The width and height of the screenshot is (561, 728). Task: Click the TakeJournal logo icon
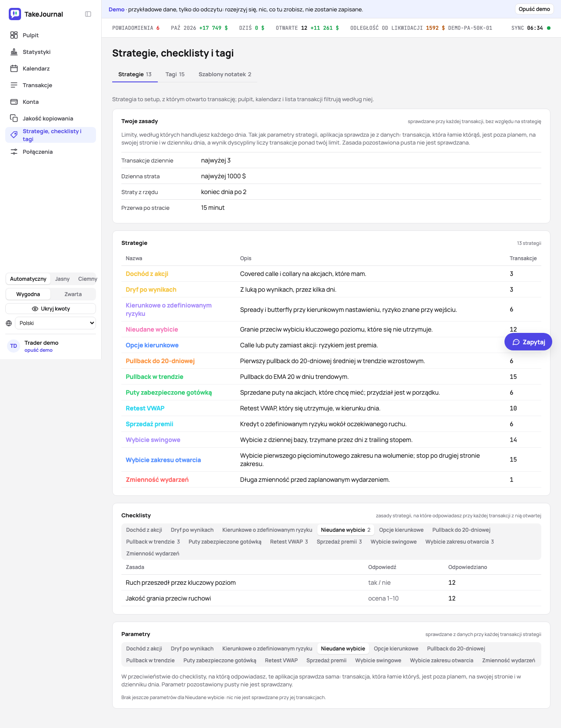(15, 14)
